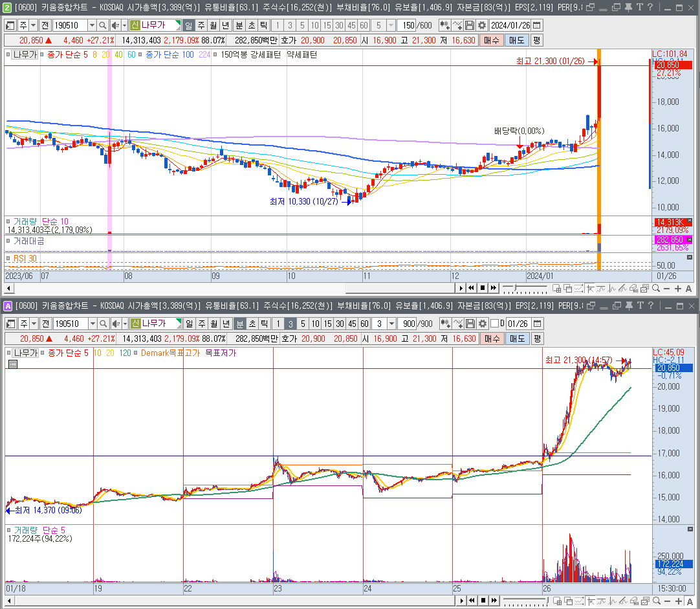Open stock code 190510 dropdown in top chart

pos(92,25)
